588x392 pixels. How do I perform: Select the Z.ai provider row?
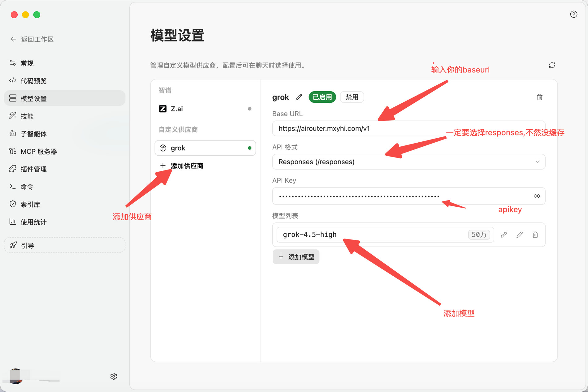(205, 109)
